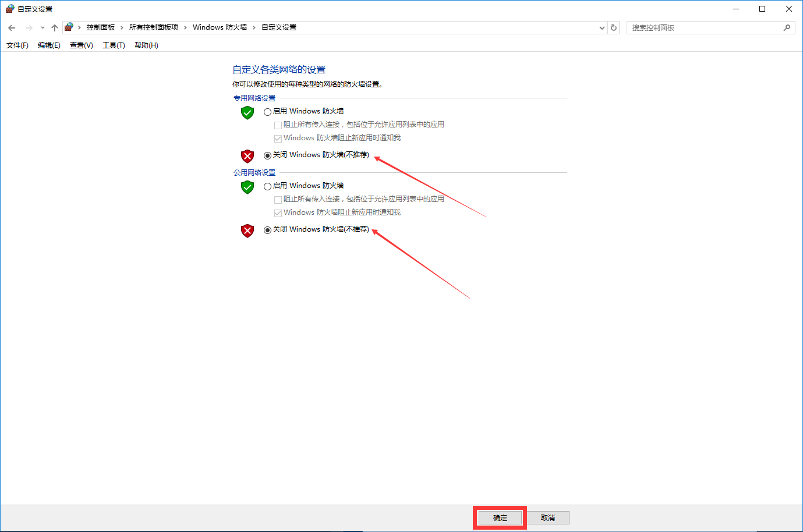
Task: Open the 查看(V) menu
Action: tap(82, 45)
